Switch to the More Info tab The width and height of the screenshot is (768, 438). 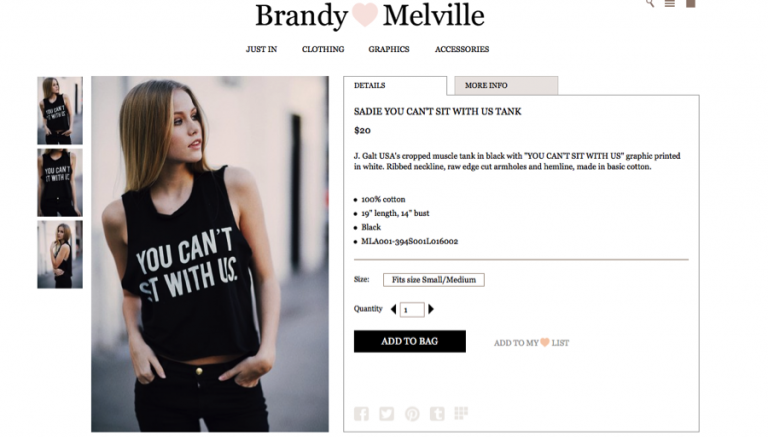pos(506,85)
